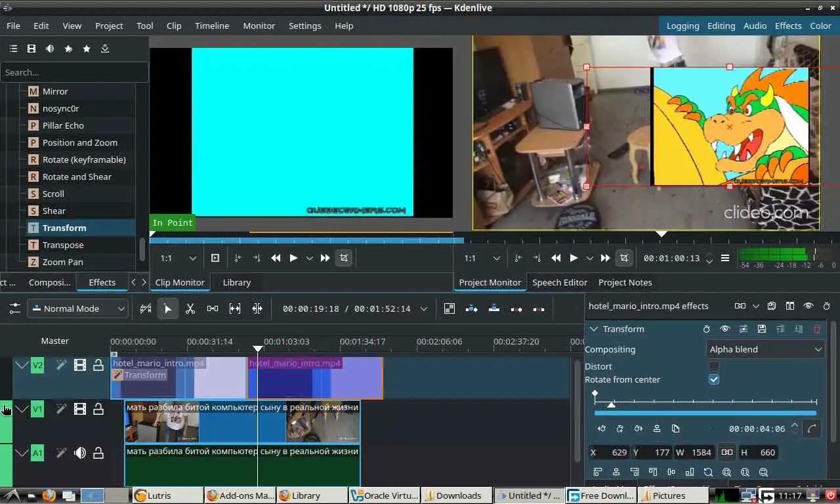The width and height of the screenshot is (840, 504).
Task: Open the timeline settings sliders icon
Action: (x=14, y=308)
